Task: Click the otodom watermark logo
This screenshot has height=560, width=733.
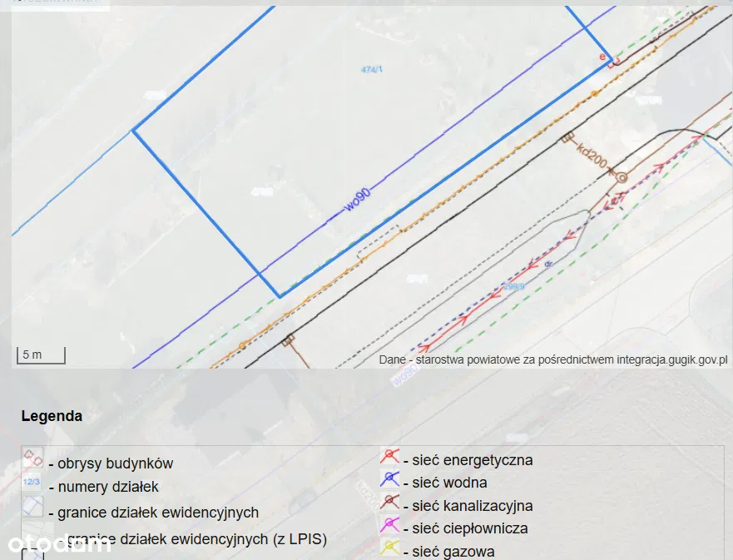Action: tap(59, 545)
